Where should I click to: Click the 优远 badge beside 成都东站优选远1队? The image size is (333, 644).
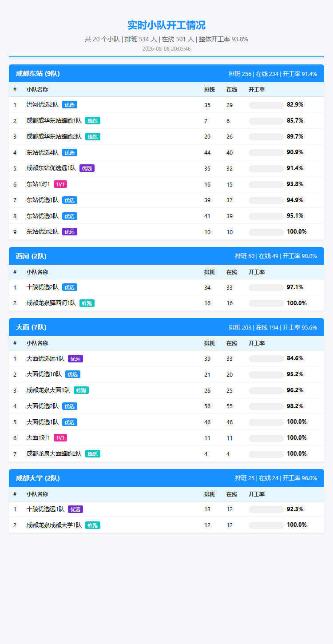87,168
